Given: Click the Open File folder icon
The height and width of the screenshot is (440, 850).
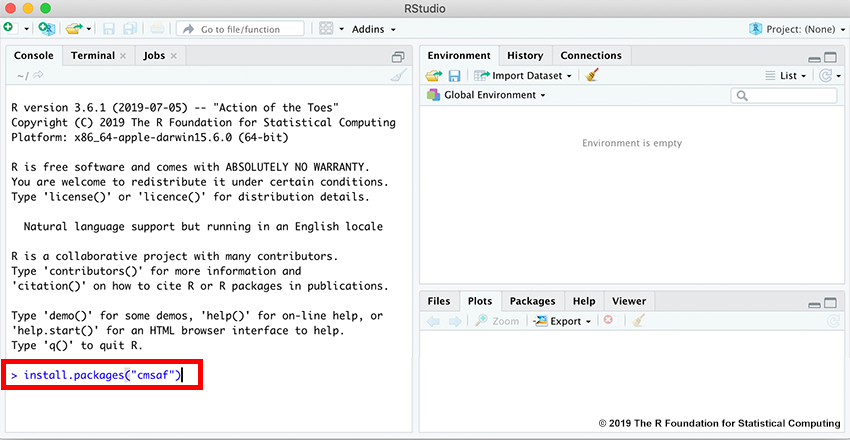Looking at the screenshot, I should tap(74, 29).
